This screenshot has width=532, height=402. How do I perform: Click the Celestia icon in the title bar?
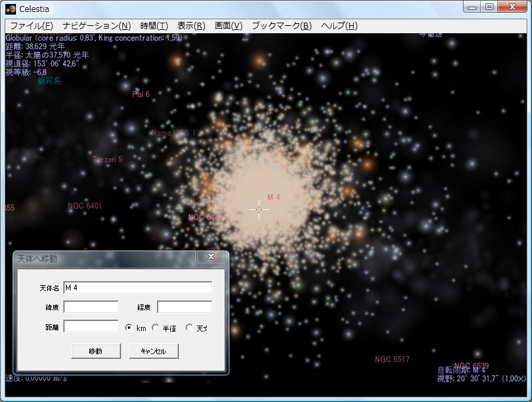(9, 9)
